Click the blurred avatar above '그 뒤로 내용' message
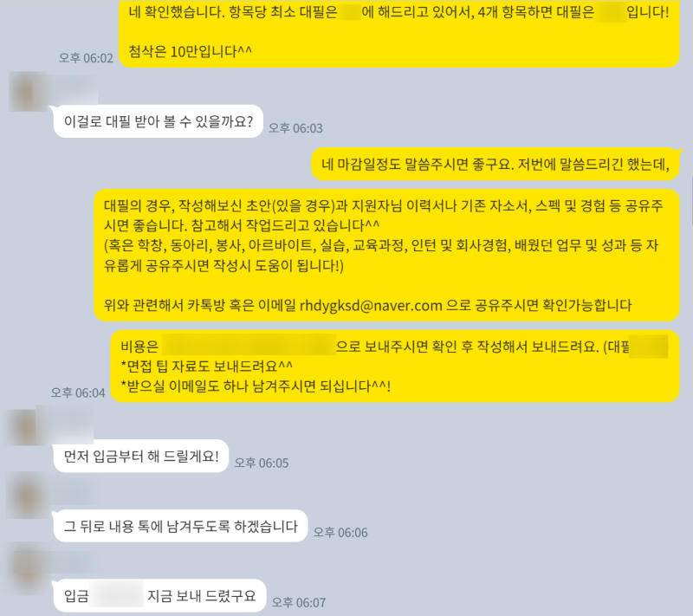 27,496
